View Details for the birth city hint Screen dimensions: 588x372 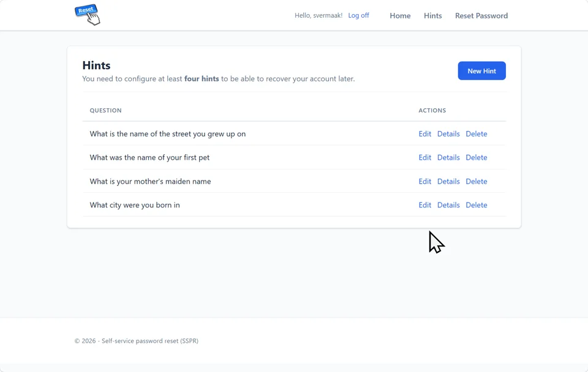[448, 205]
